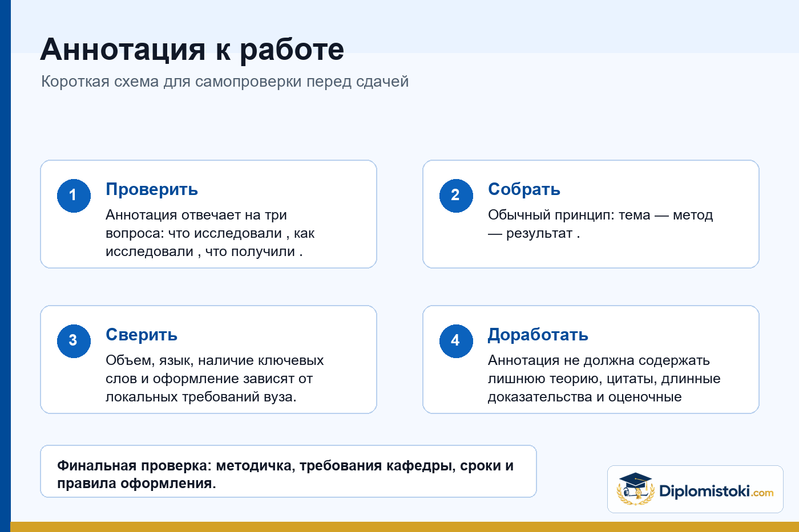Click the number 4 circle badge
The image size is (799, 532).
pos(456,341)
